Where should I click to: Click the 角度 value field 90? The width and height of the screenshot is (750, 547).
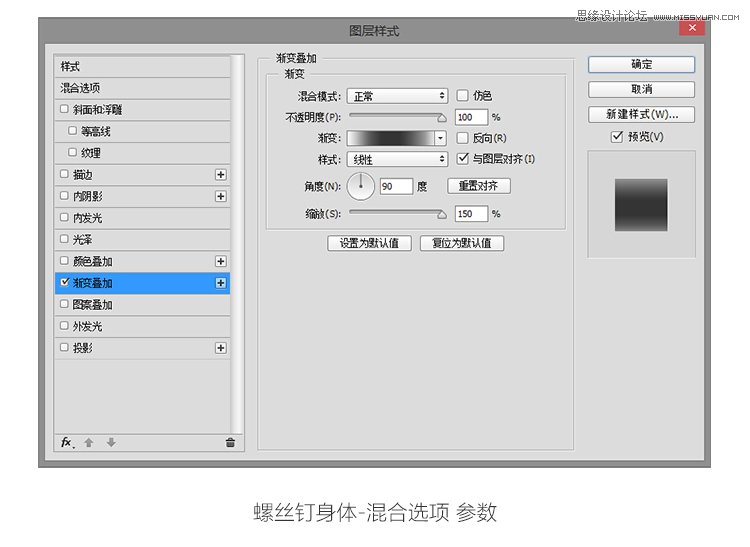click(x=397, y=186)
